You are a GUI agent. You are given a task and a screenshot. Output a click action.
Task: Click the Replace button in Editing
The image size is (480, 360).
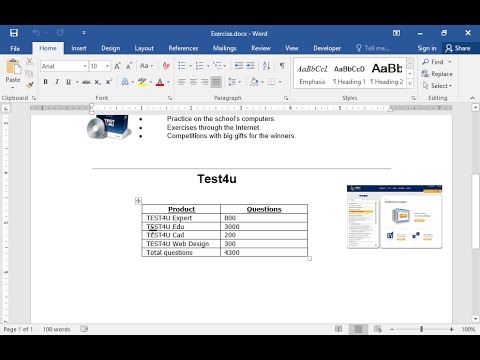(x=437, y=74)
